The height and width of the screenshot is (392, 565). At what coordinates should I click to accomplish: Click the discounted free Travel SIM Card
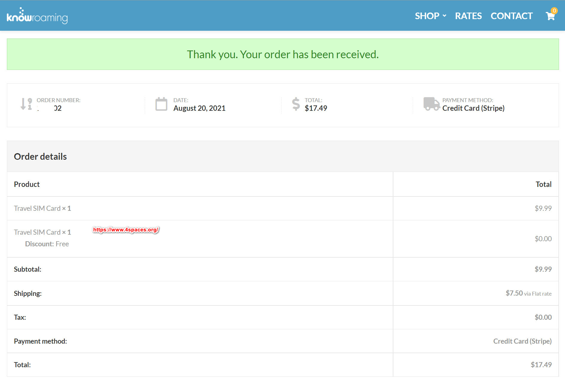click(37, 232)
